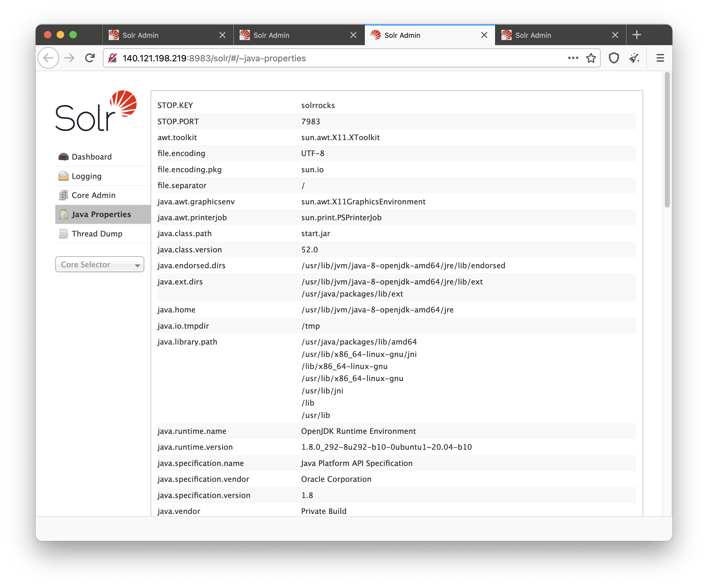Open the Core Selector dropdown
The height and width of the screenshot is (588, 708).
click(100, 264)
